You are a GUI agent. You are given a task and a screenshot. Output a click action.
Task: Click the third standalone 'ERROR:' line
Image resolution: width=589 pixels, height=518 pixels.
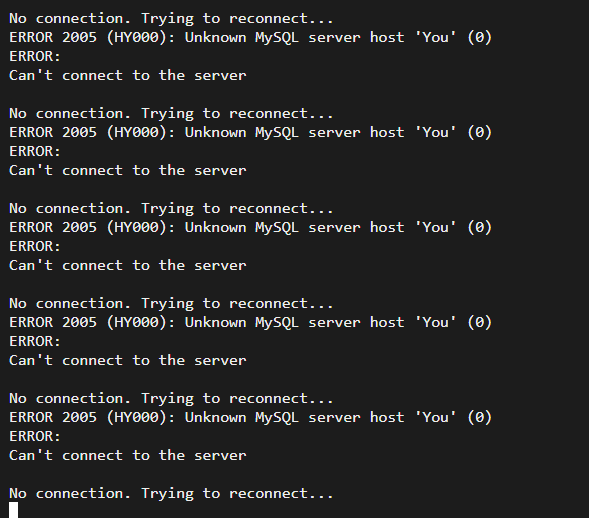(x=35, y=246)
